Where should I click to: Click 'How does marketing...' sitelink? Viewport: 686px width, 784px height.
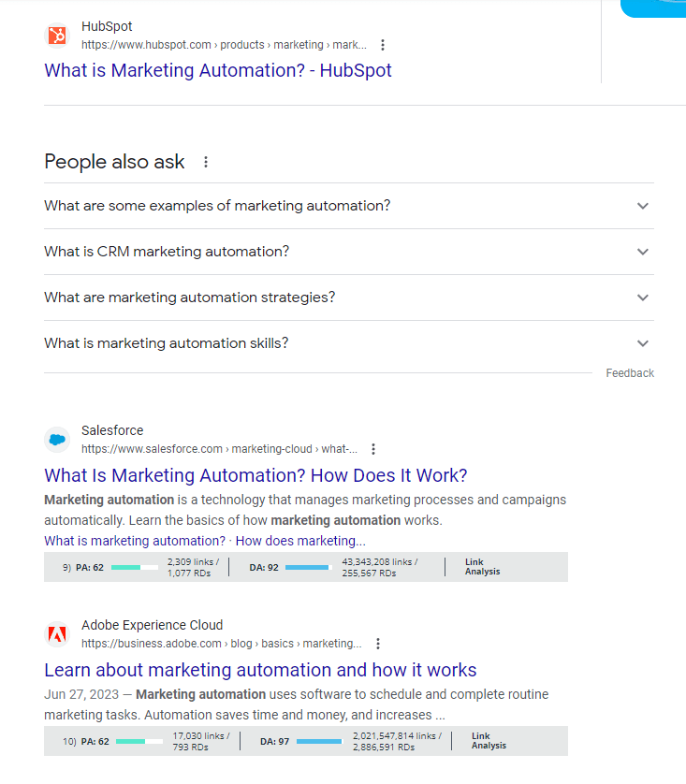pos(300,541)
